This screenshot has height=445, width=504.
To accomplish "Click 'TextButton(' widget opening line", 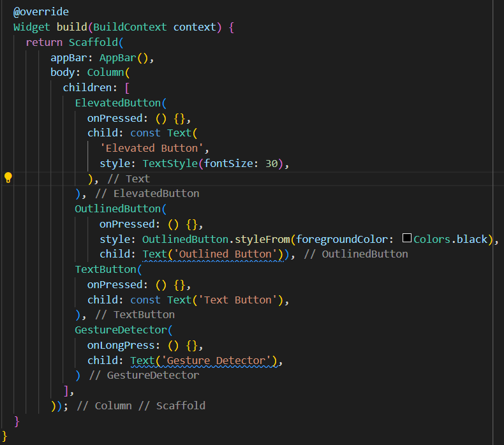I will [108, 269].
